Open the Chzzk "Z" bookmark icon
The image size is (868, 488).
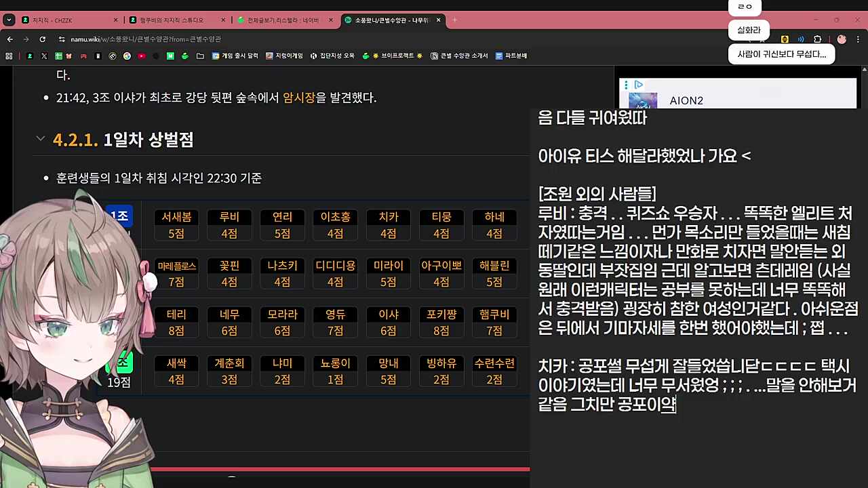[29, 56]
